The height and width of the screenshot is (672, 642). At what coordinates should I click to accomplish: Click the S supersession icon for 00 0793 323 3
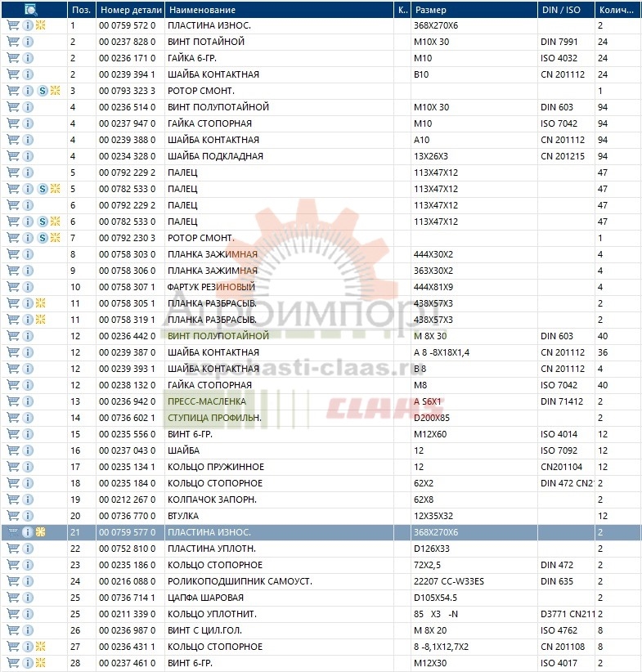click(42, 91)
